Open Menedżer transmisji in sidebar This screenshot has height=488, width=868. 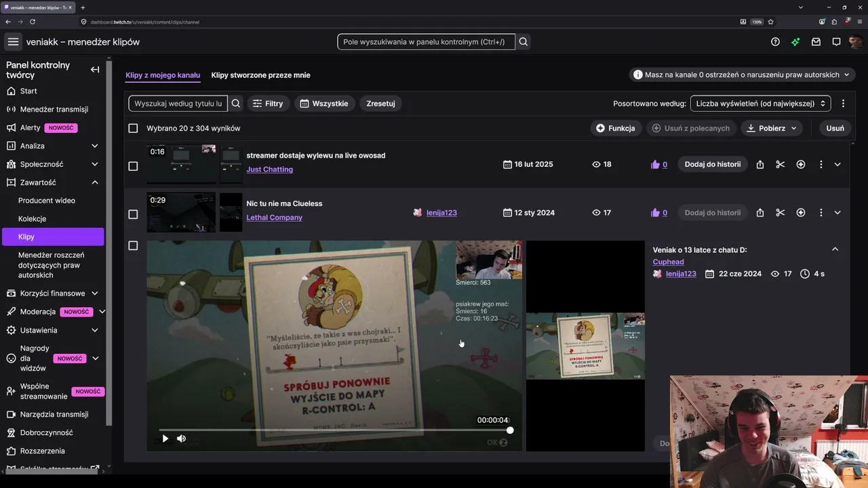click(x=54, y=109)
